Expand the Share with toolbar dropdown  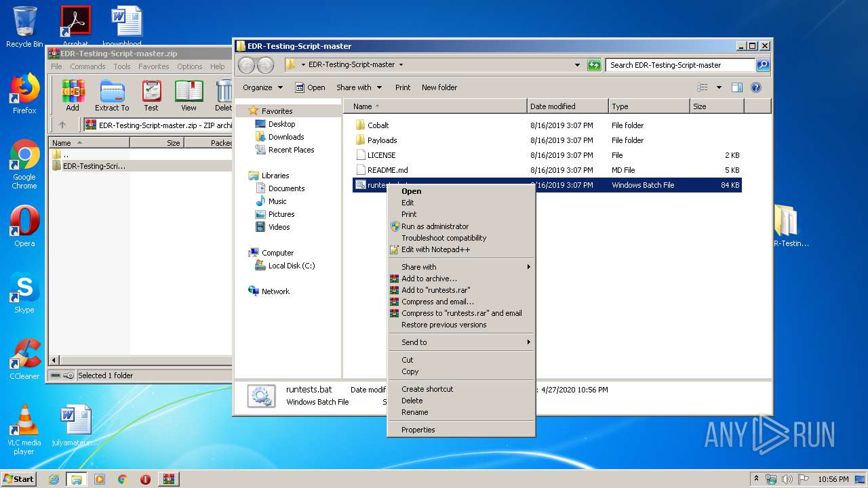click(x=359, y=87)
